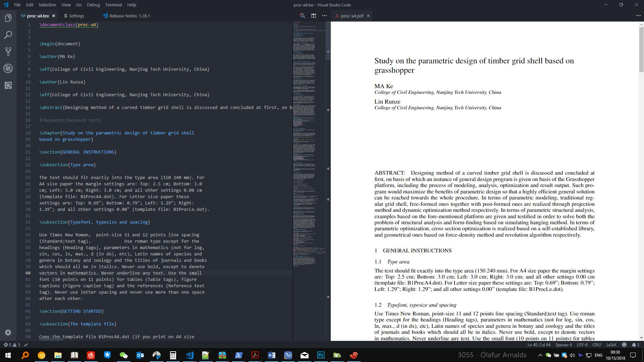644x362 pixels.
Task: Click '%\keywords{keyword text}' comment line
Action: pyautogui.click(x=70, y=120)
